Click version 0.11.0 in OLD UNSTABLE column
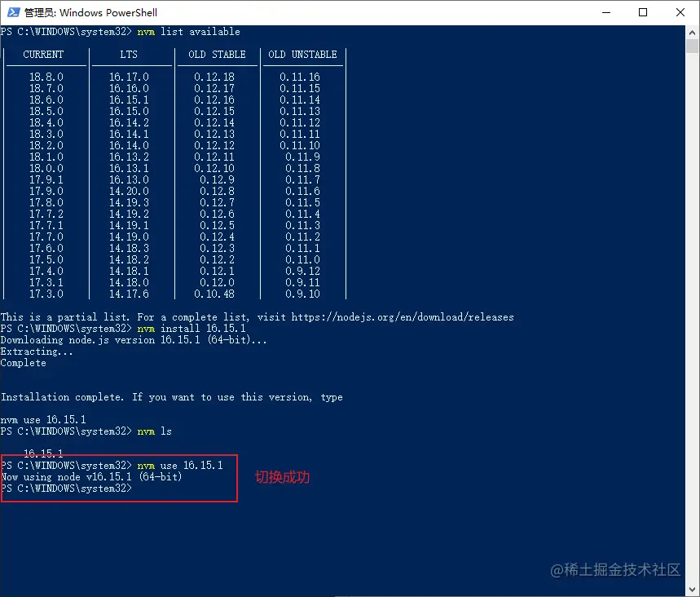This screenshot has height=597, width=700. [x=302, y=259]
